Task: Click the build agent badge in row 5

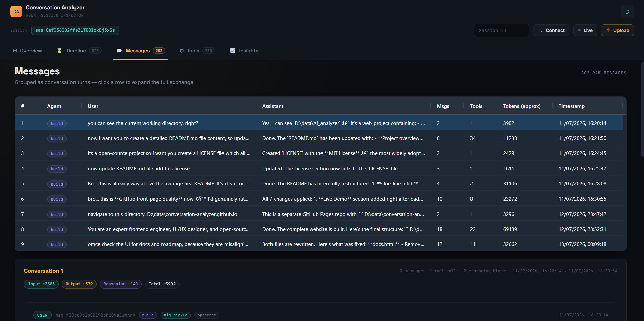Action: [x=57, y=184]
